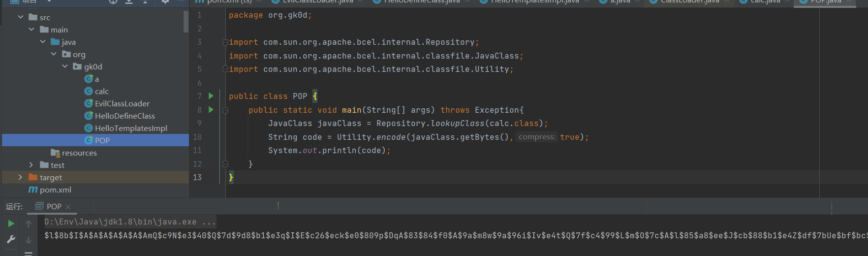Click the orange target folder icon
Viewport: 868px width, 256px height.
33,177
